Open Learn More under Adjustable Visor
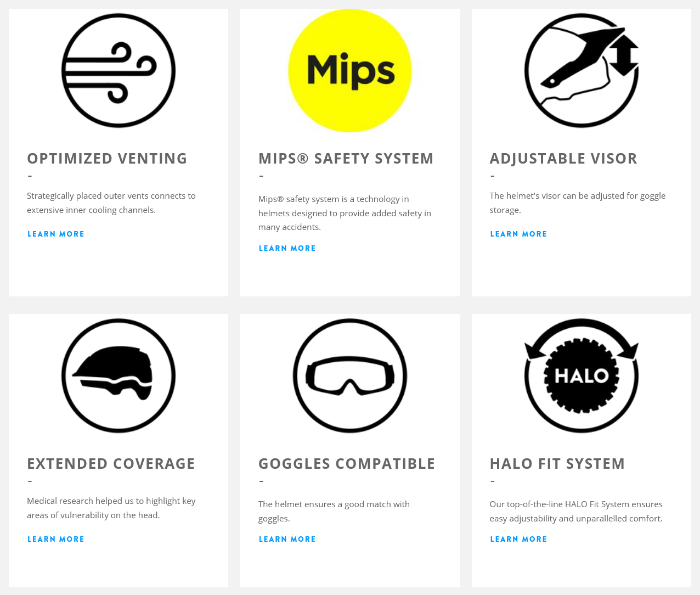This screenshot has height=595, width=700. coord(519,234)
